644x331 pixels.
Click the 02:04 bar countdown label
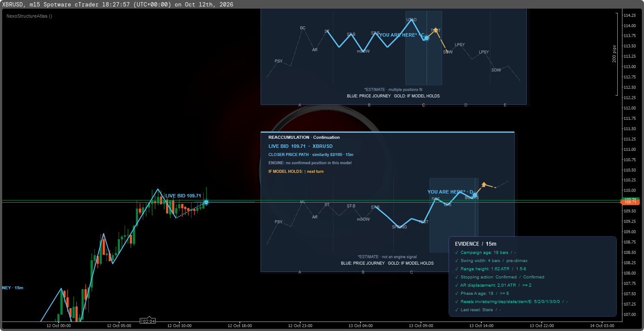[x=149, y=321]
